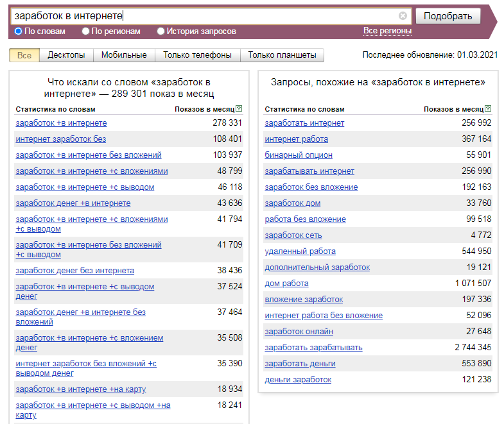This screenshot has height=424, width=504.
Task: Click the value '1 071 507'
Action: pos(473,283)
